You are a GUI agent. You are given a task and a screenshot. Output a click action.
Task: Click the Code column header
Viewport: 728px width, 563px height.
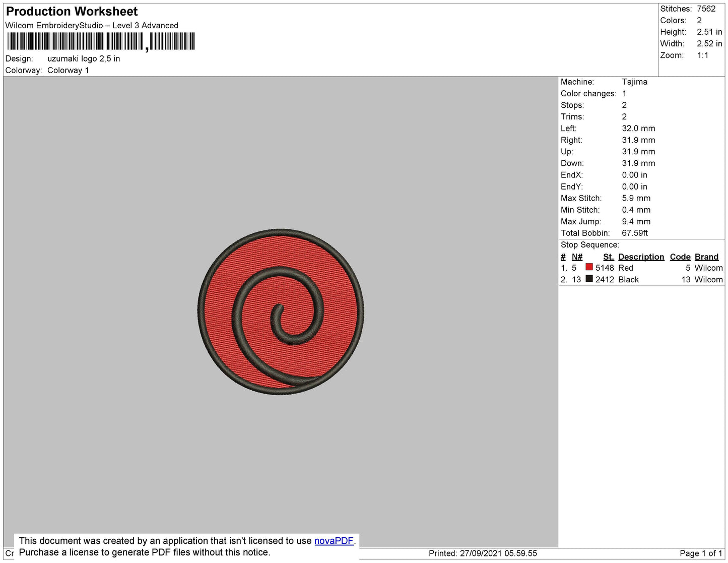click(680, 257)
